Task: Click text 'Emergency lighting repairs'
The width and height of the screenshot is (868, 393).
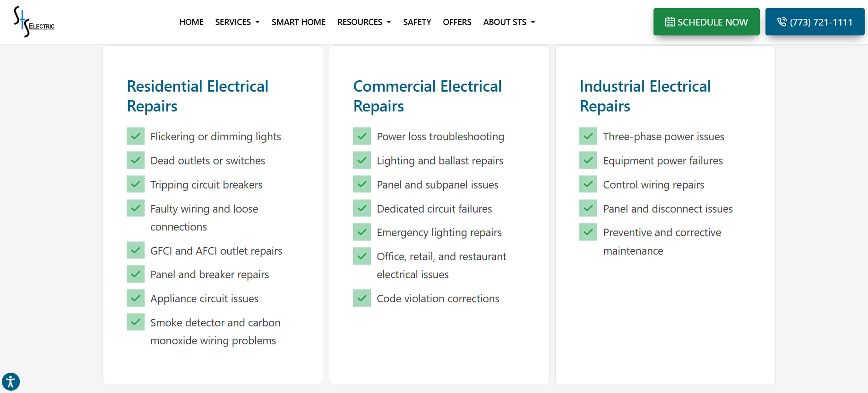Action: (x=439, y=232)
